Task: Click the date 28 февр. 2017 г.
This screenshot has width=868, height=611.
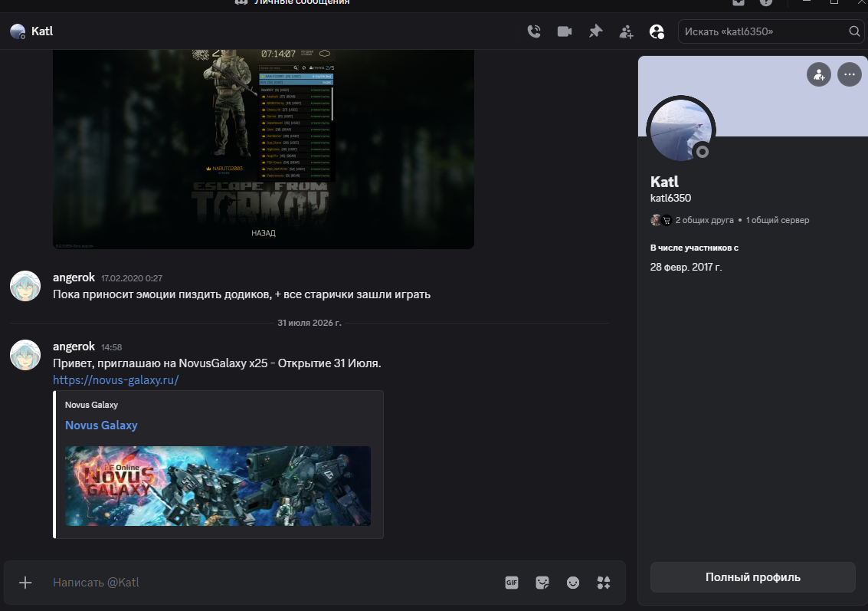Action: (x=686, y=267)
